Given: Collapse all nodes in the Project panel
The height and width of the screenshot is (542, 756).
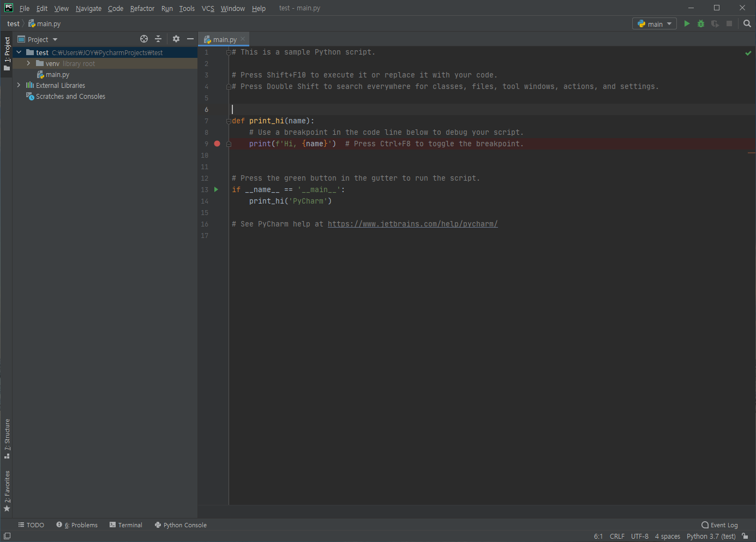Looking at the screenshot, I should point(158,39).
